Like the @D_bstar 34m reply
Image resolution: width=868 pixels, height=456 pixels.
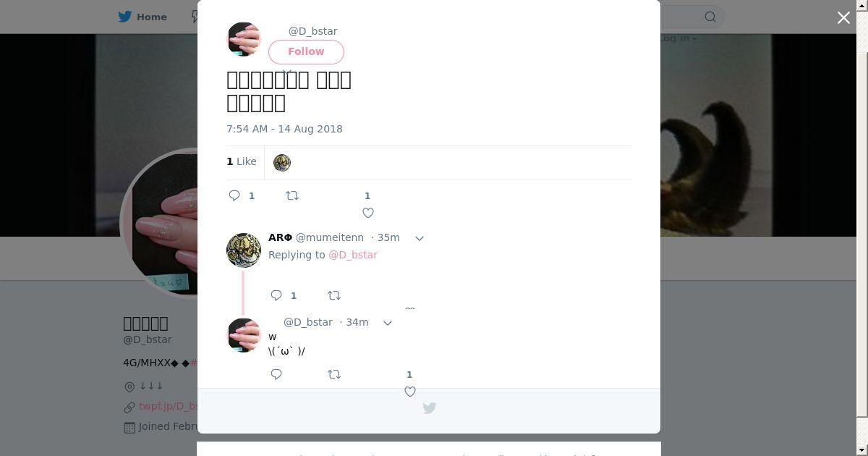click(x=410, y=392)
